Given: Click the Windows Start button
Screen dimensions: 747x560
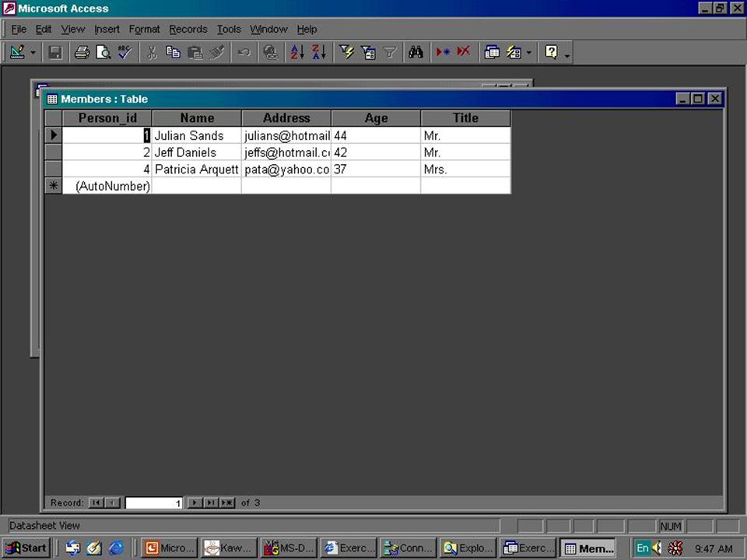Looking at the screenshot, I should (x=26, y=548).
